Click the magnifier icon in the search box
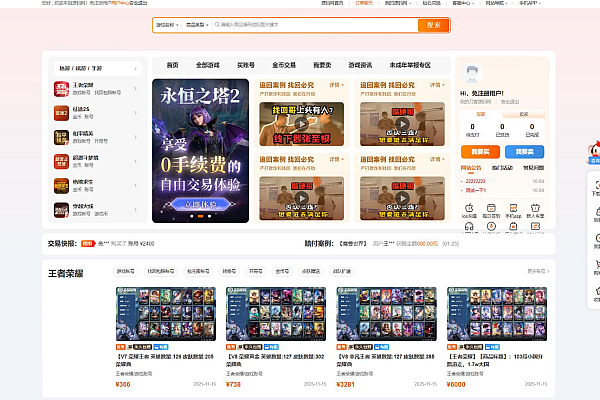 [217, 25]
